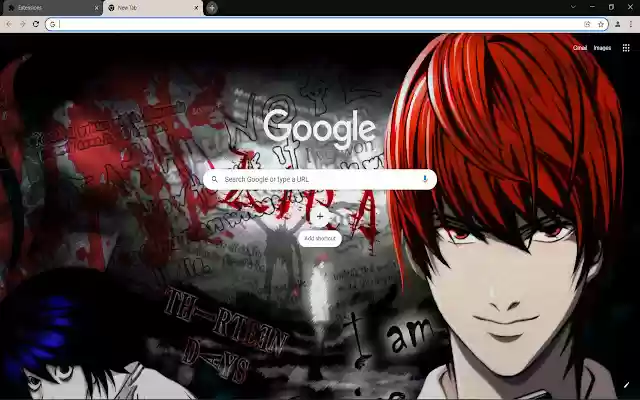Click the Share this page icon

point(587,24)
